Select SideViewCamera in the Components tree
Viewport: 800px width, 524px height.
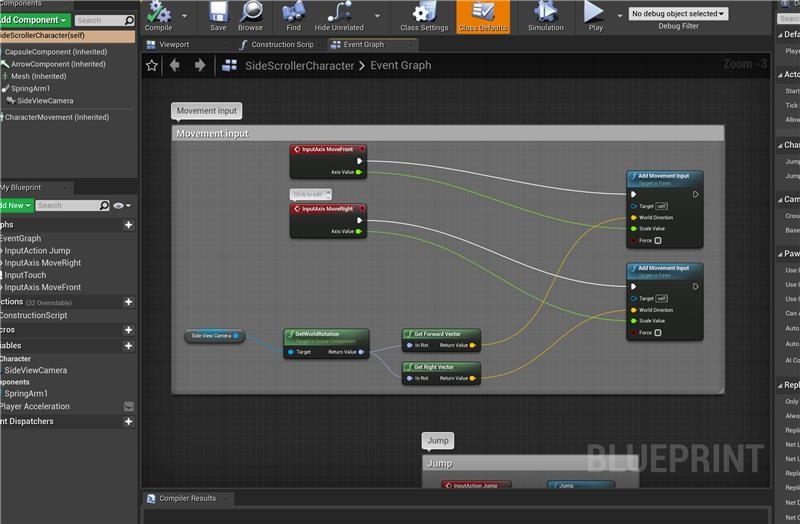42,101
